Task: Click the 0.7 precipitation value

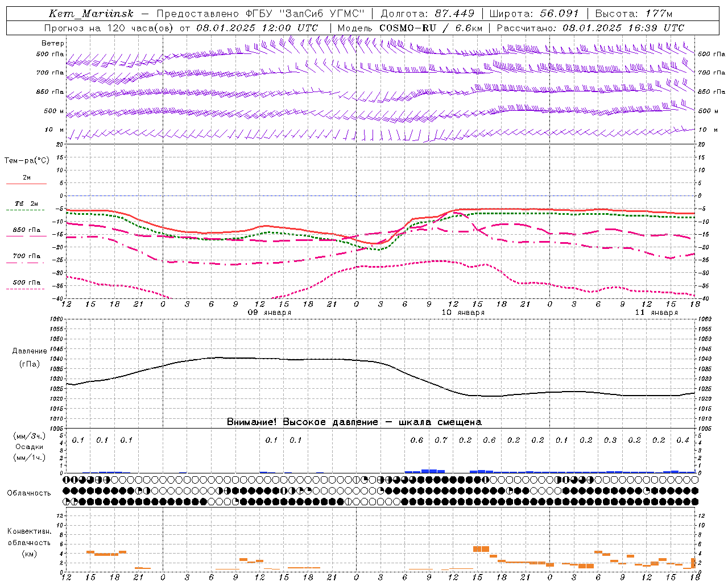Action: (441, 440)
